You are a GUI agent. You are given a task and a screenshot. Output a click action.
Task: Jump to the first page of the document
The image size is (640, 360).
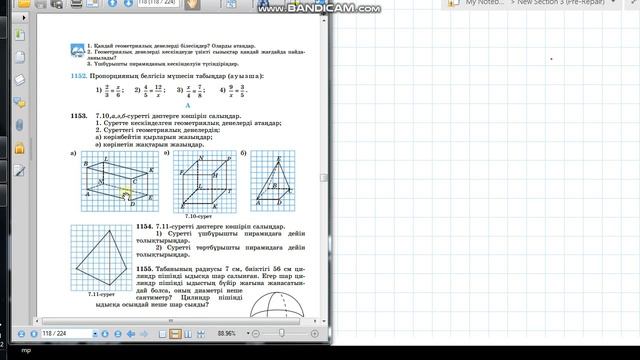[21, 334]
